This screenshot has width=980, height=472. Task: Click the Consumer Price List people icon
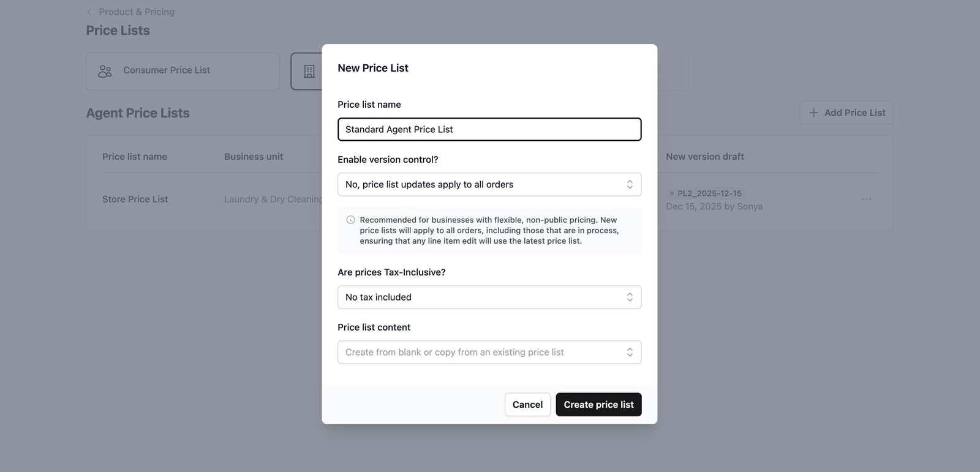tap(105, 71)
